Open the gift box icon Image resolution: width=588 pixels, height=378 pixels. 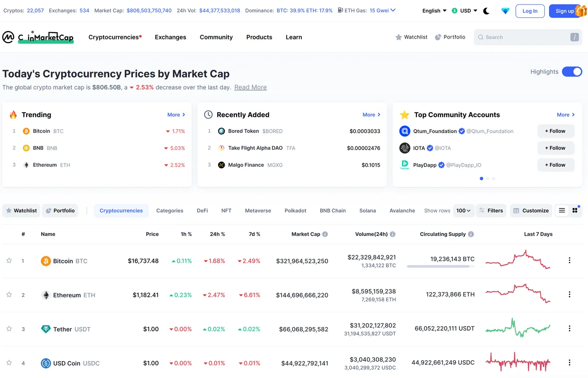[581, 10]
